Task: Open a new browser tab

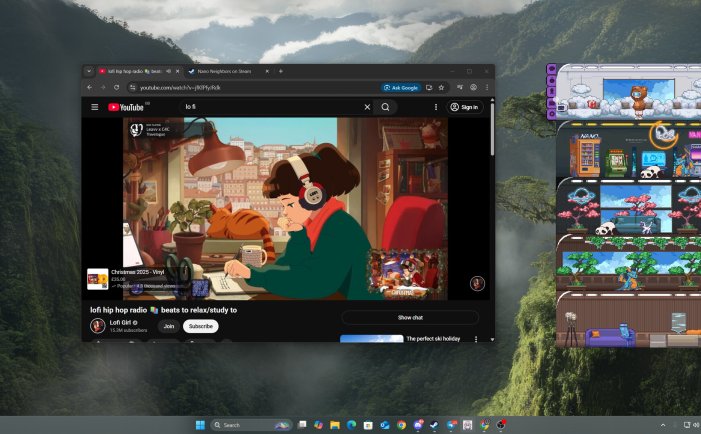Action: [x=281, y=72]
